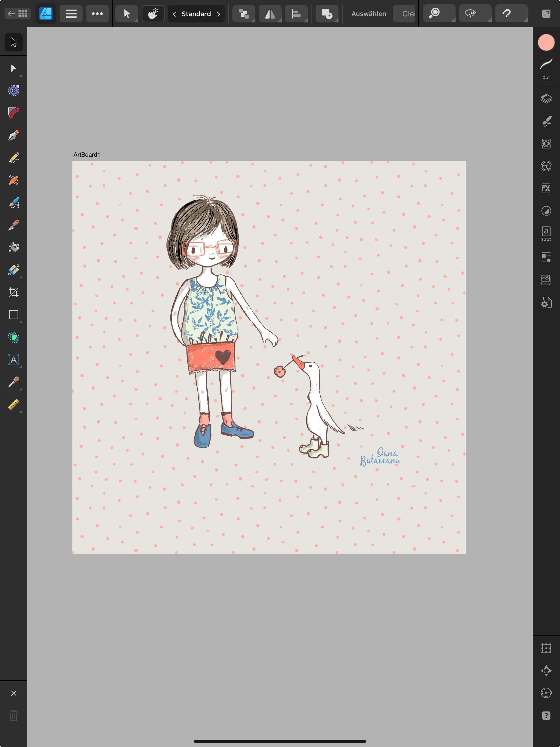Screen dimensions: 560x747
Task: Select the Color Picker eyedropper tool
Action: pos(13,382)
